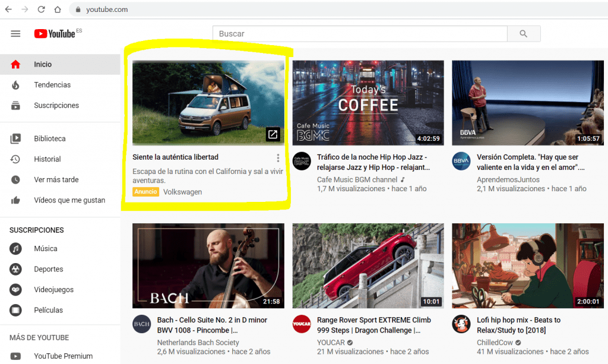Open the YOUCAR channel avatar
Image resolution: width=608 pixels, height=364 pixels.
[x=302, y=324]
